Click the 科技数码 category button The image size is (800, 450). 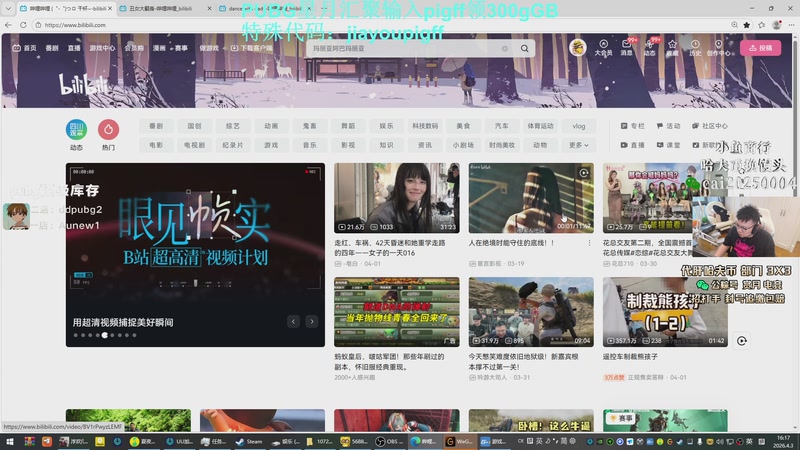tap(425, 126)
